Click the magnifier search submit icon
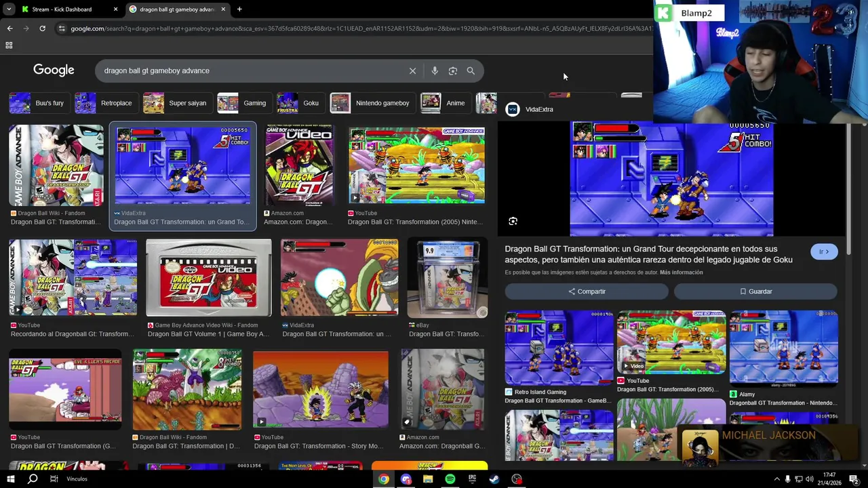 click(x=471, y=70)
